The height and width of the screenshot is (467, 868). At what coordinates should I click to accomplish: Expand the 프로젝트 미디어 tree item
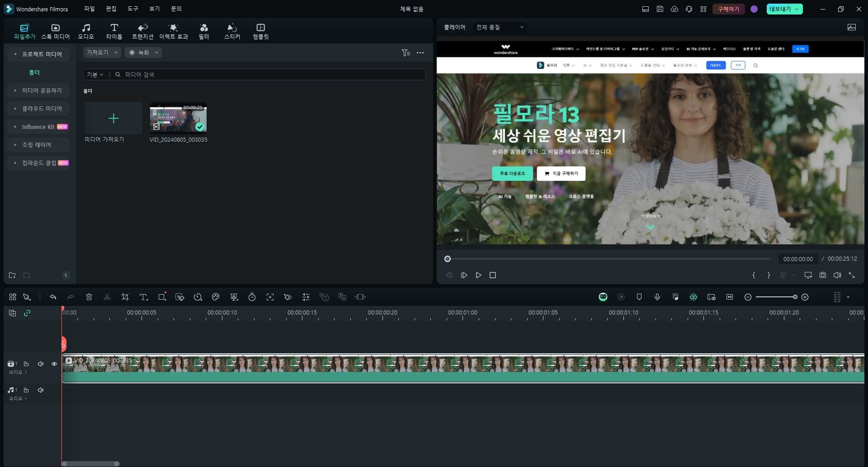coord(38,54)
